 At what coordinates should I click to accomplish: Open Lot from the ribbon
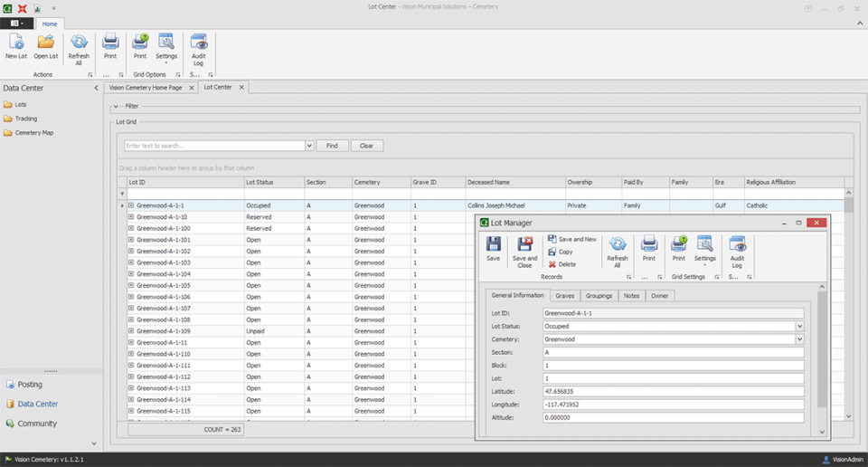(45, 46)
